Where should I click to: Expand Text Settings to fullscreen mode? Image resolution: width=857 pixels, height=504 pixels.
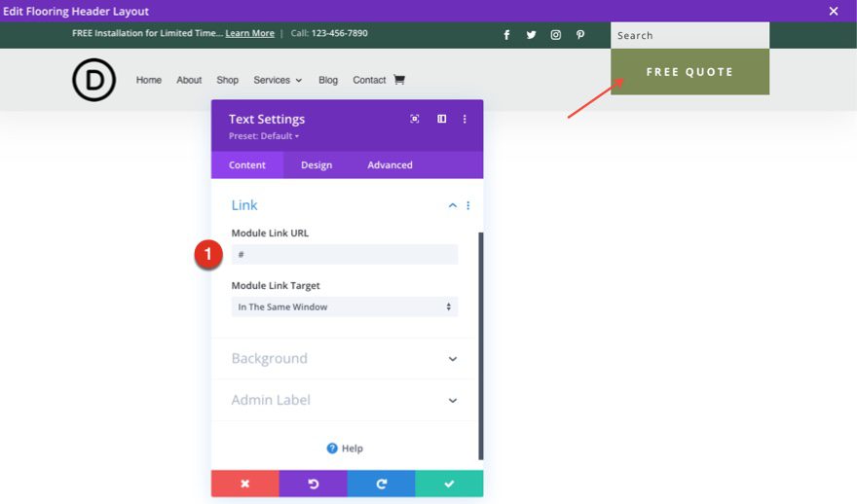(415, 119)
